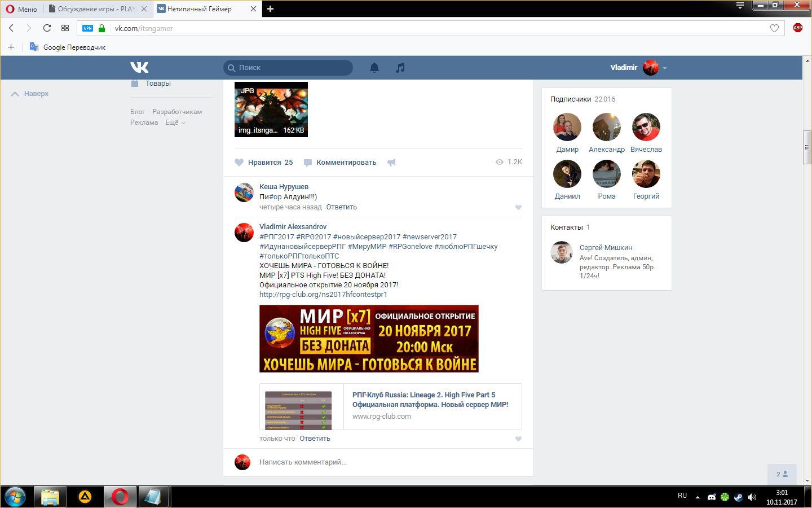This screenshot has height=508, width=812.
Task: Open the Opera Меню button
Action: pos(21,9)
